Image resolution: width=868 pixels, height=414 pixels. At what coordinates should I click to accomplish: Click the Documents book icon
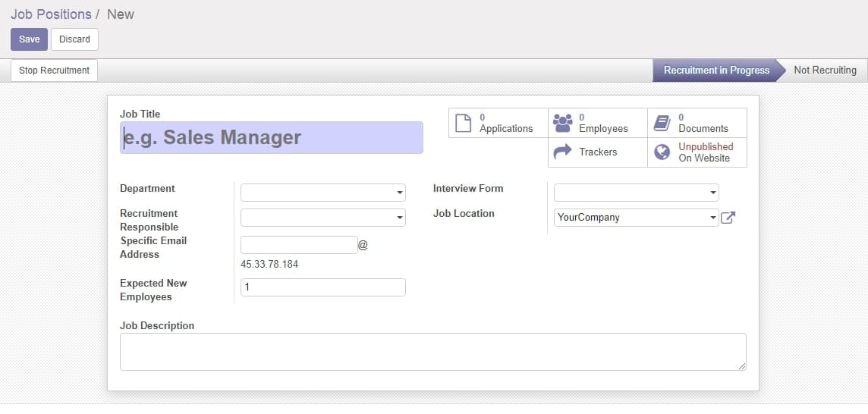(x=662, y=123)
